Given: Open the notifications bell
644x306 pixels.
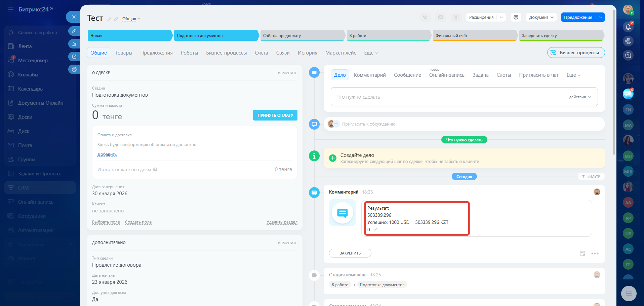Looking at the screenshot, I should (628, 27).
